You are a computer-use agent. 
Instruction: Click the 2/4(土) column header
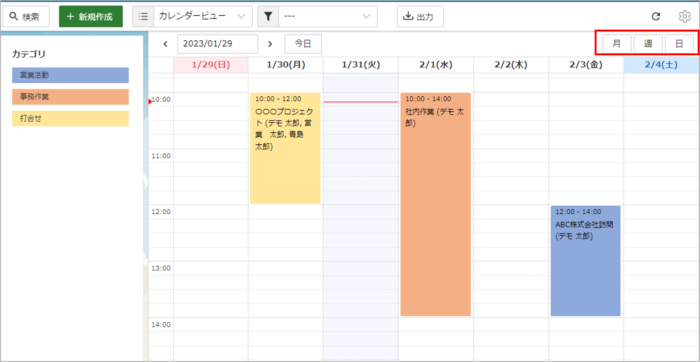click(662, 65)
